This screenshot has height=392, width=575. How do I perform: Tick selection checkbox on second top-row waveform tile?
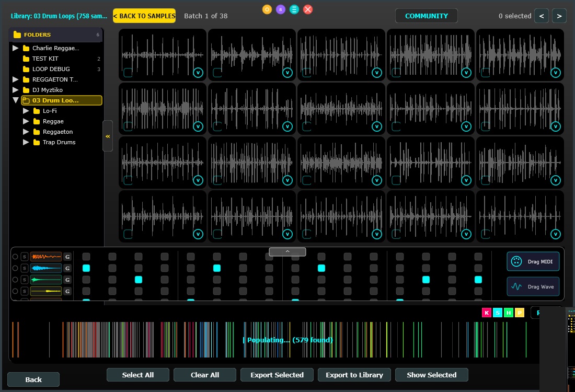217,73
